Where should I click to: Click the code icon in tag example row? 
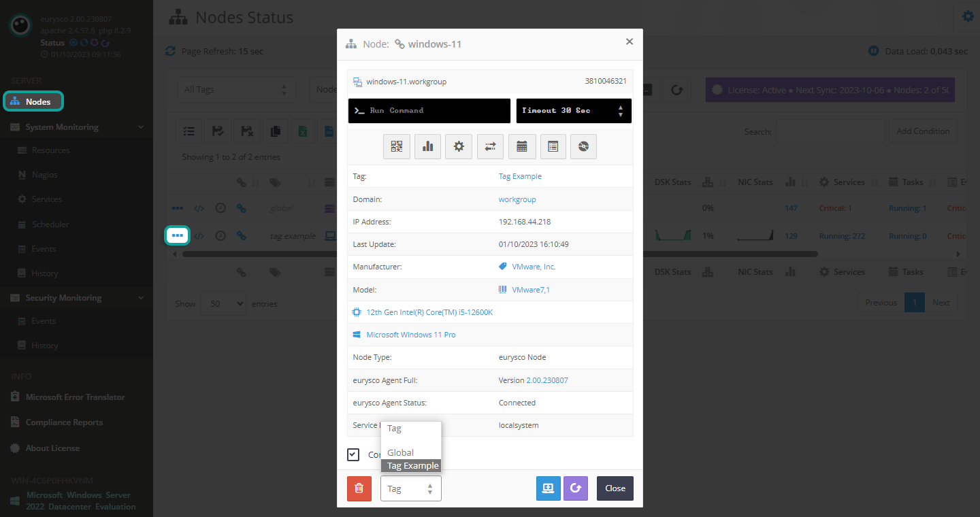tap(199, 236)
